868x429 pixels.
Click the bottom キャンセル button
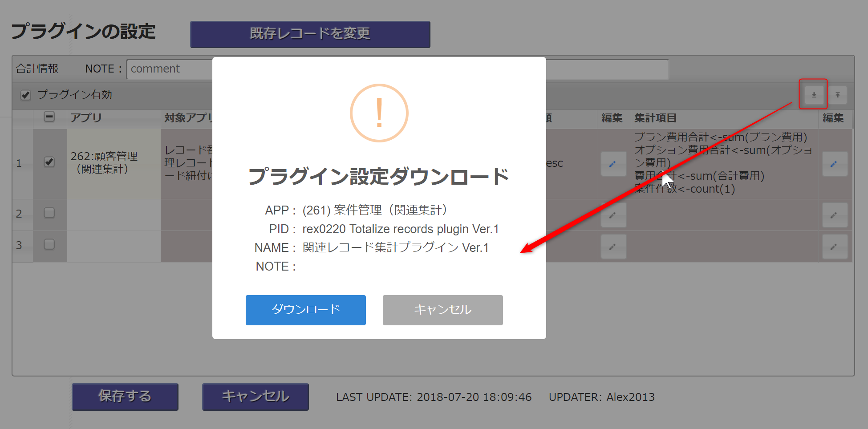coord(256,397)
